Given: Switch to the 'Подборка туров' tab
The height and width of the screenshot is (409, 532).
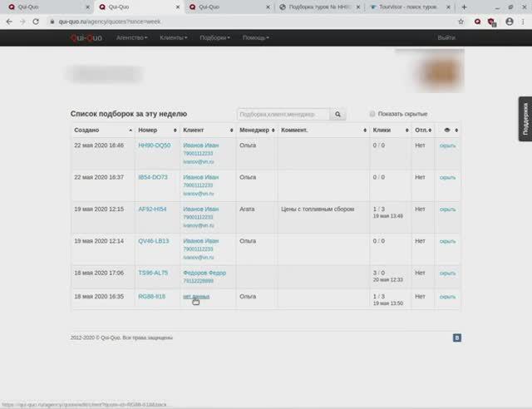Looking at the screenshot, I should click(318, 7).
